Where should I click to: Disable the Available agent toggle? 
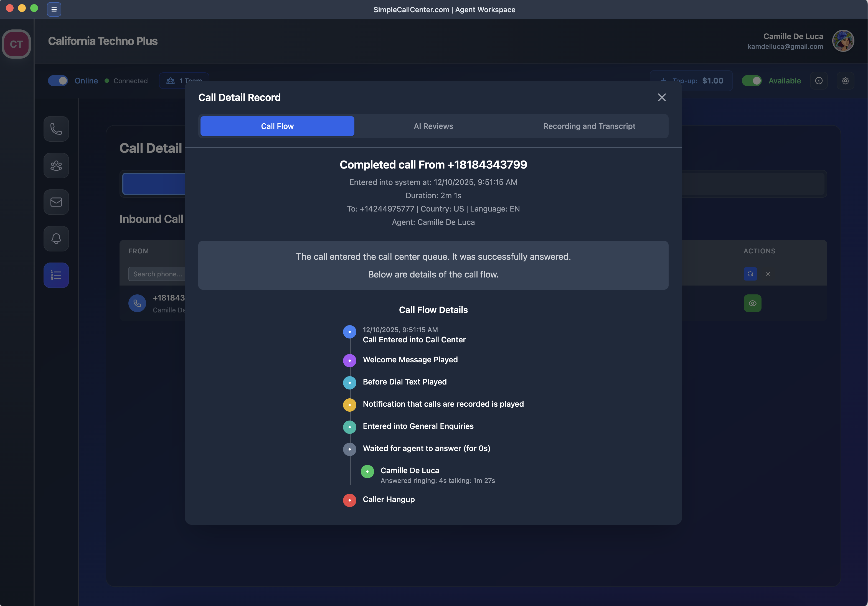pos(752,80)
